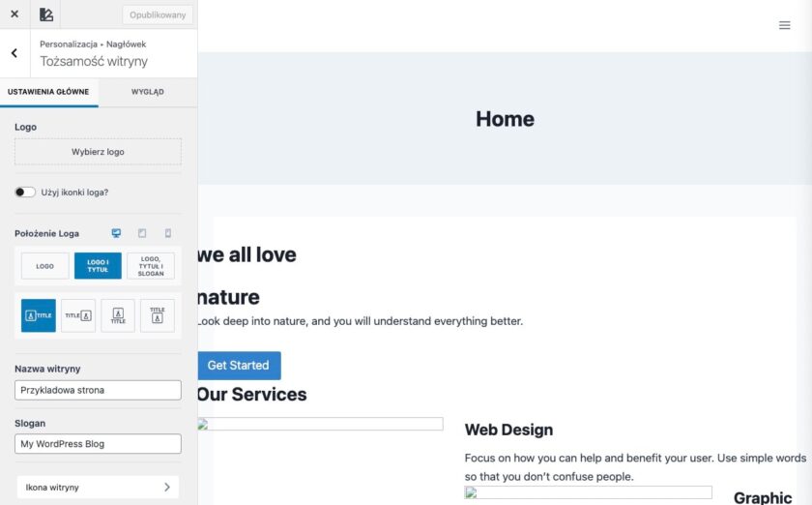Switch to the 'Wygląd' tab
812x505 pixels.
147,92
